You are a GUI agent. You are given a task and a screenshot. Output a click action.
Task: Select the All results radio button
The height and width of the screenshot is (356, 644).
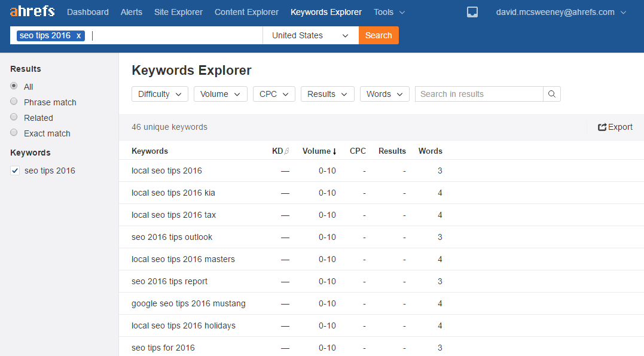point(14,86)
